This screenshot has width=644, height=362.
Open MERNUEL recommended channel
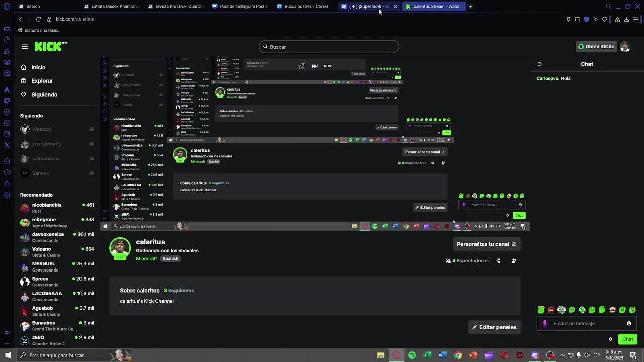coord(57,267)
